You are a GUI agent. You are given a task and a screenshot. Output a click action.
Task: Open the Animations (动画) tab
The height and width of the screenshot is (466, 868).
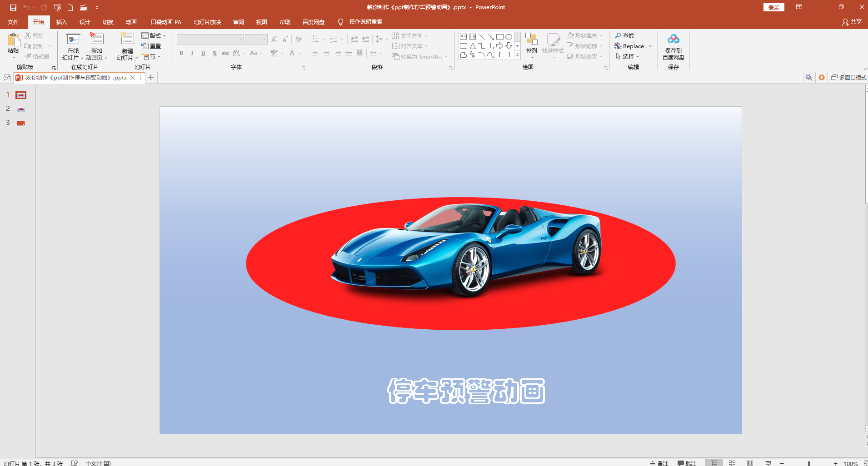pyautogui.click(x=131, y=22)
